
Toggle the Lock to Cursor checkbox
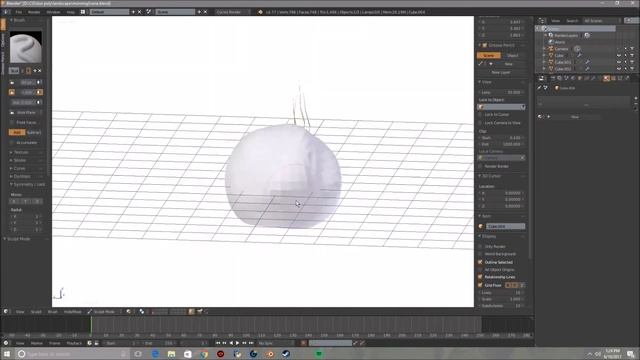(480, 115)
